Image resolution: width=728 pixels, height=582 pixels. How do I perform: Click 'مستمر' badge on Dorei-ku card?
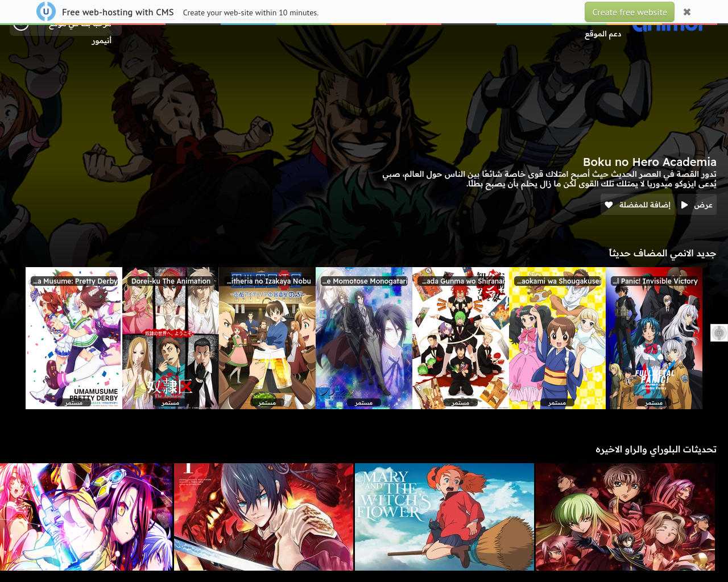[x=171, y=402]
